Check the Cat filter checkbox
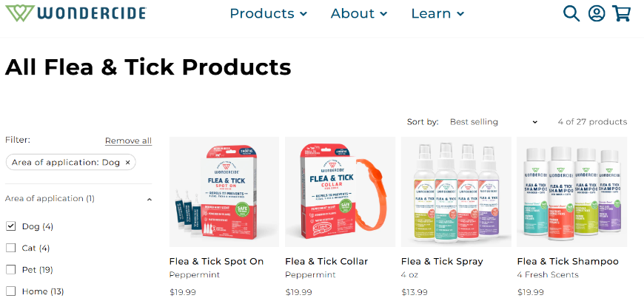 10,248
